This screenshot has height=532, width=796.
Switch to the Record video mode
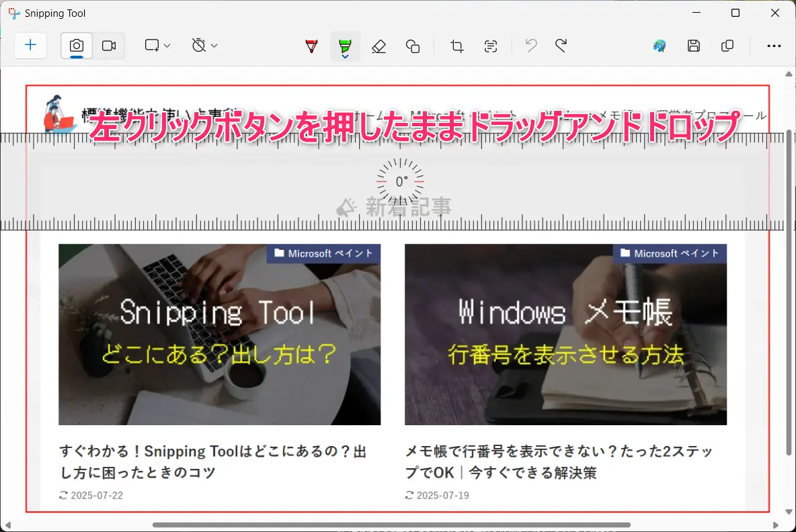click(x=109, y=46)
